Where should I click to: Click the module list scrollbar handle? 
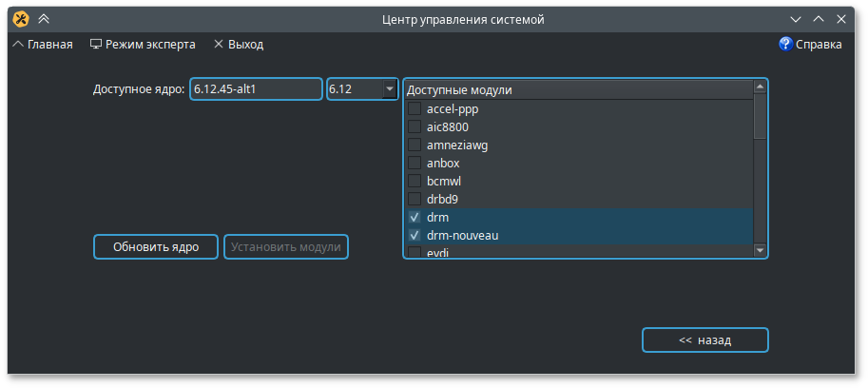pyautogui.click(x=760, y=116)
